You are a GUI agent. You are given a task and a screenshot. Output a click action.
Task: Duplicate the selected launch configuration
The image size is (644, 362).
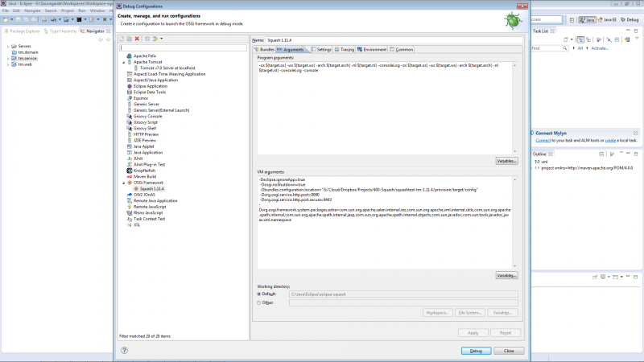coord(129,39)
